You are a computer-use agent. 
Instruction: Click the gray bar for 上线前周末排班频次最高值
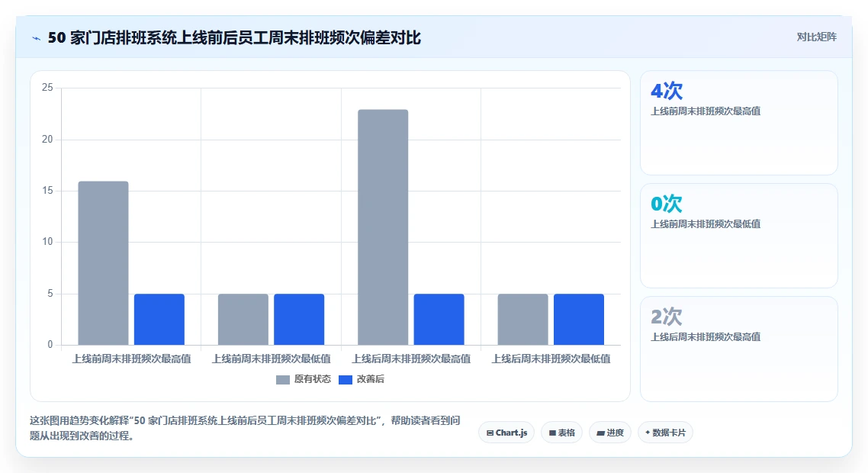click(x=104, y=263)
